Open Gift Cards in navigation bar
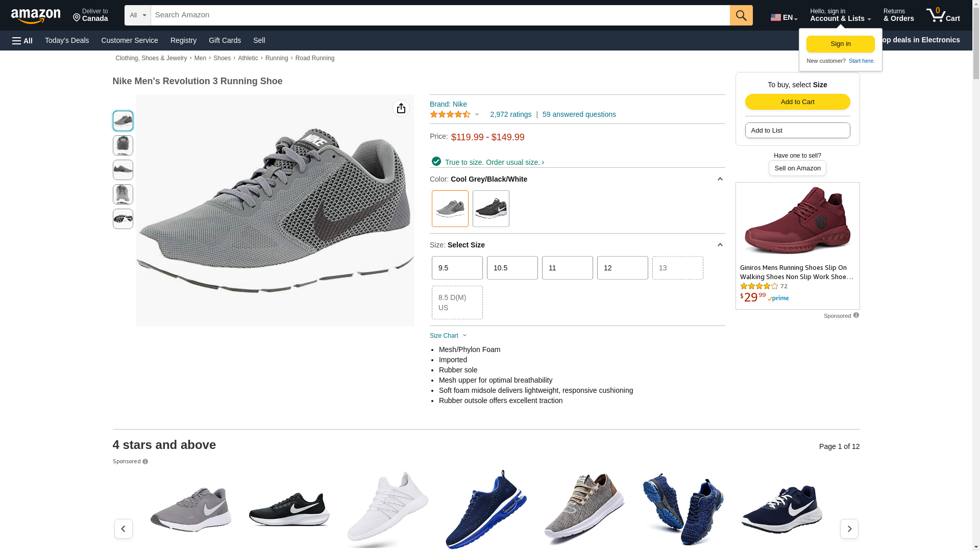Viewport: 980px width, 551px height. coord(225,40)
